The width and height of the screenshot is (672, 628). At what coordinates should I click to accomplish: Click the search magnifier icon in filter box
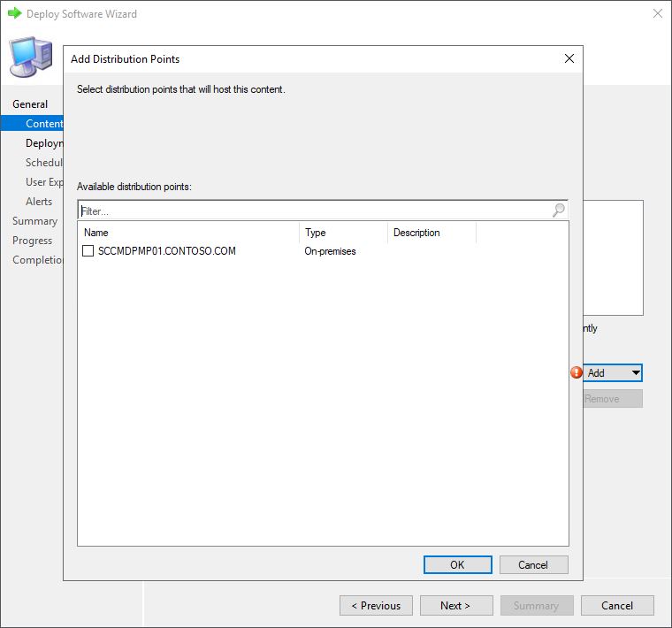pyautogui.click(x=559, y=210)
